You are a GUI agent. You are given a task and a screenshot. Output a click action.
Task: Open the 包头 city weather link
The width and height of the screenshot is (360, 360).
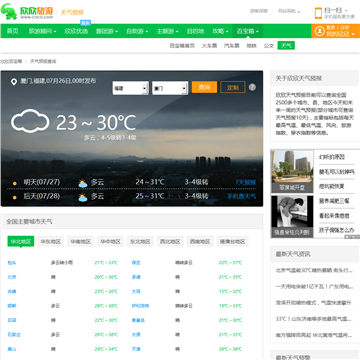(x=12, y=263)
